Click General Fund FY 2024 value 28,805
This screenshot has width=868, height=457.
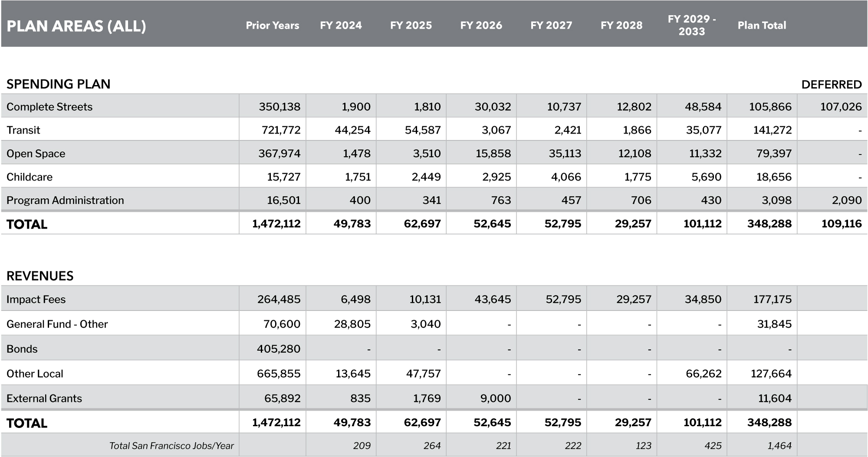click(352, 324)
